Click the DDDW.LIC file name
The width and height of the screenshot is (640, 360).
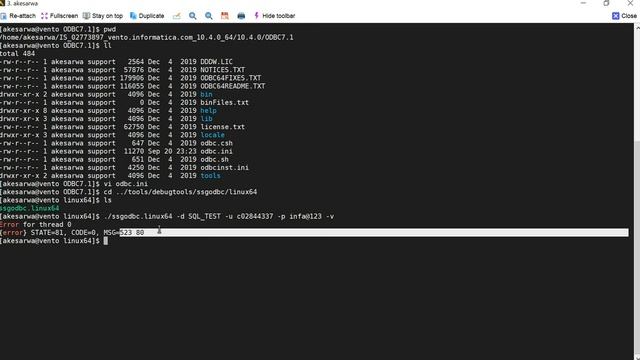click(x=216, y=62)
